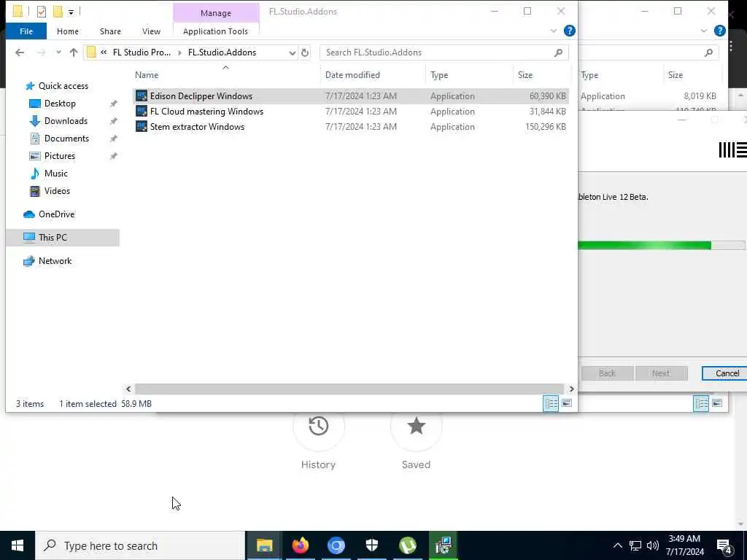The width and height of the screenshot is (747, 560).
Task: Click Help icon in rear Explorer window
Action: click(720, 31)
